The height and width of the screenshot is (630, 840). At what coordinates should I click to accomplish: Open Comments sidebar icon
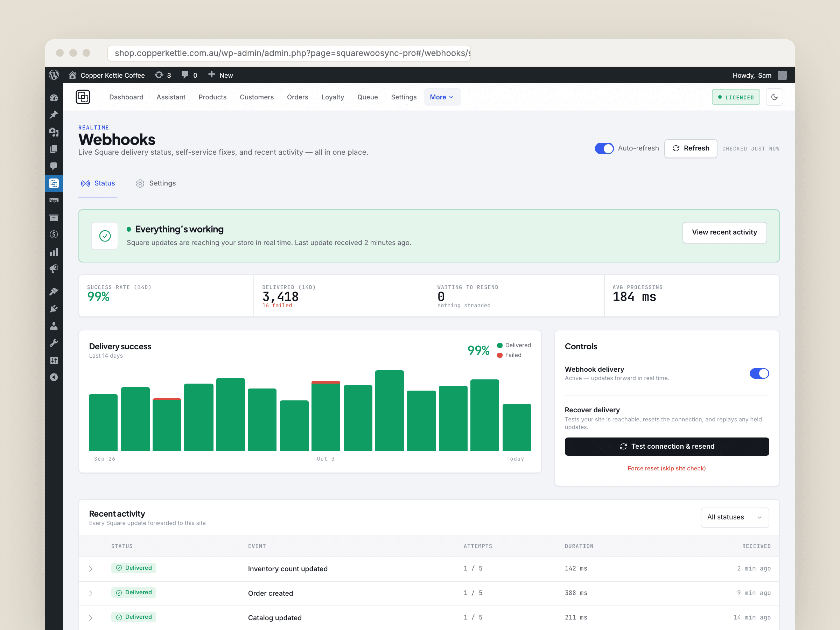pyautogui.click(x=54, y=166)
